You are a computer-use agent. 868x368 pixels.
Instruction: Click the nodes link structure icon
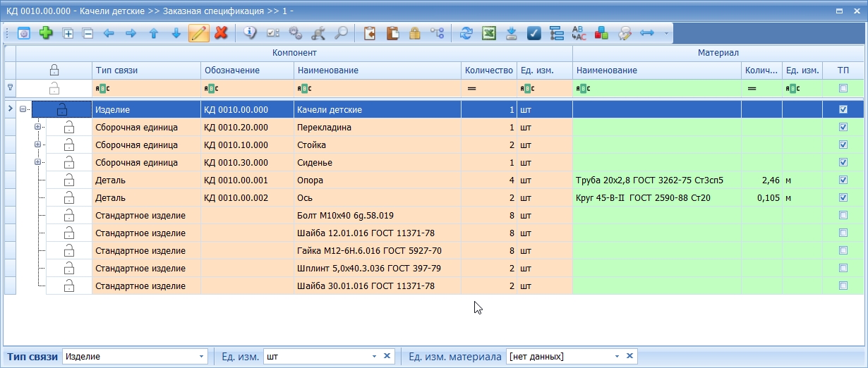tap(437, 33)
